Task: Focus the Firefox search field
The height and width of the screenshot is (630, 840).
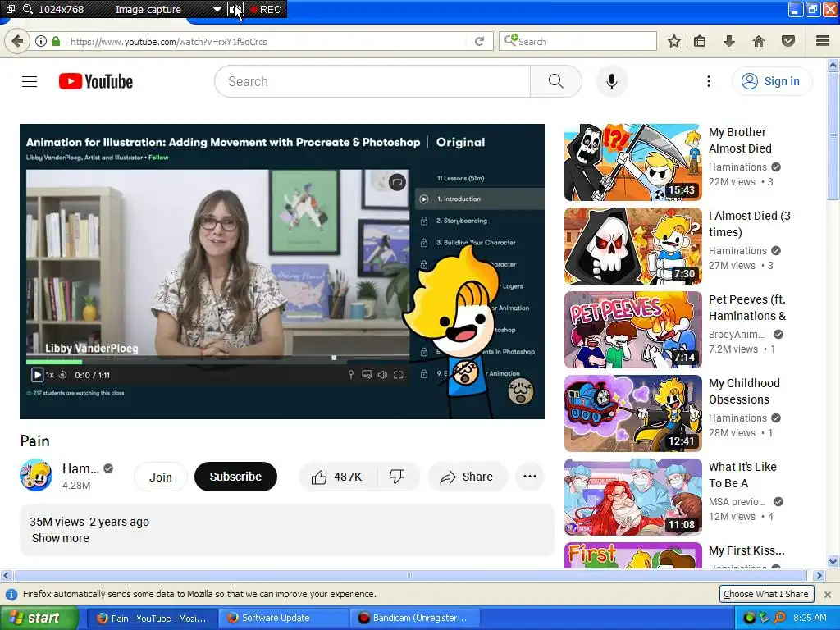Action: point(577,41)
